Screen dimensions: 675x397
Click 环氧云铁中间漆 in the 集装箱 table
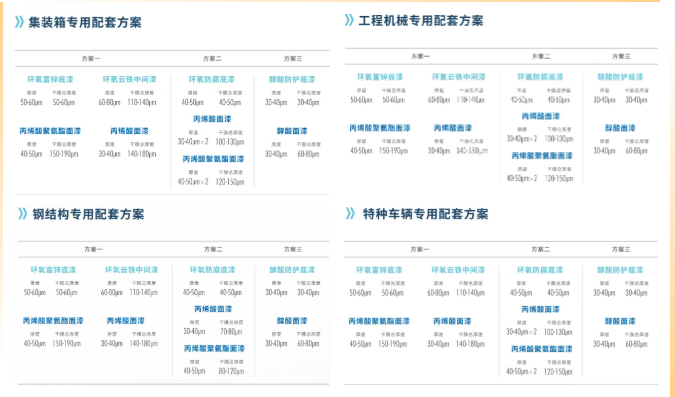point(130,79)
